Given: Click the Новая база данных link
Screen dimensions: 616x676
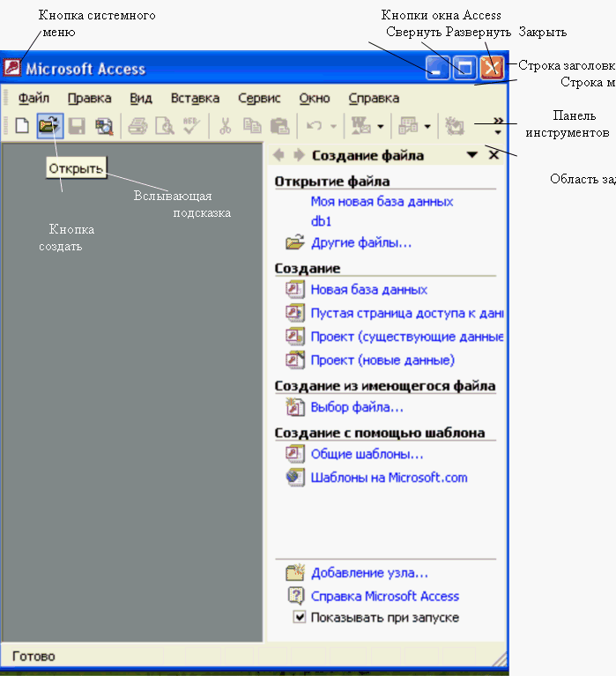Looking at the screenshot, I should click(369, 289).
